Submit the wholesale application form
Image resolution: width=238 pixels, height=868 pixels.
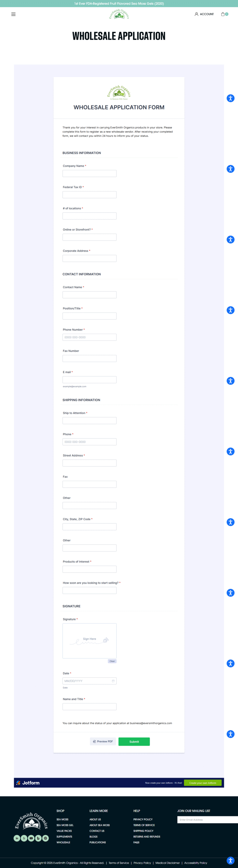(x=134, y=741)
